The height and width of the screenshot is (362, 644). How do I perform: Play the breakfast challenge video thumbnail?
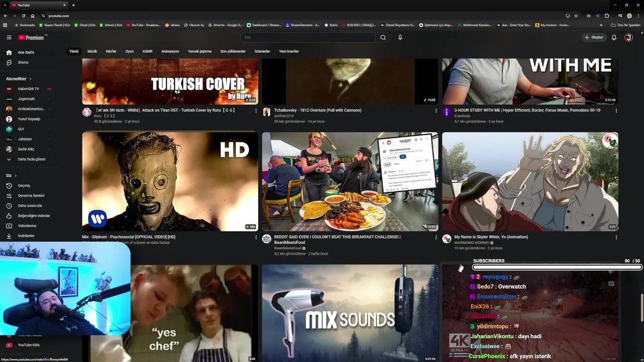[350, 182]
